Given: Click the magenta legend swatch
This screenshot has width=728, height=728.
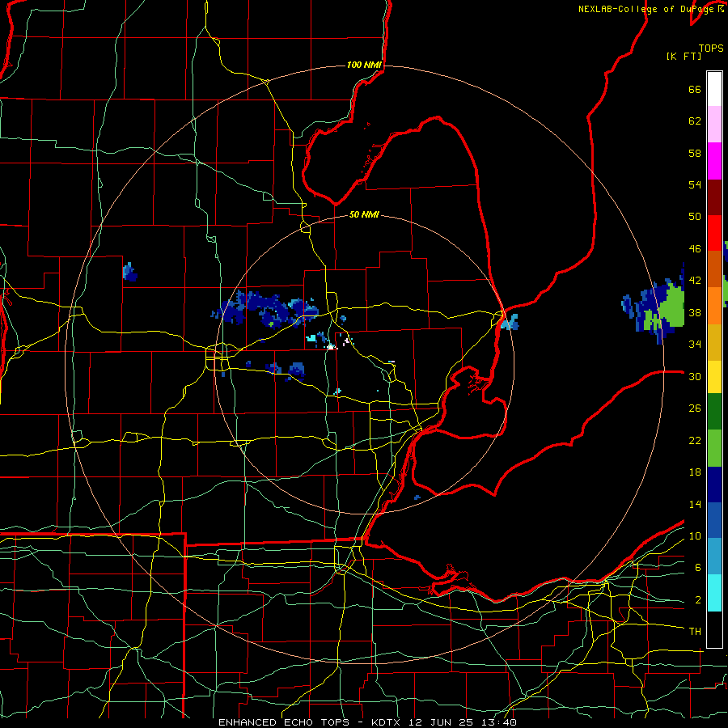Looking at the screenshot, I should 714,161.
